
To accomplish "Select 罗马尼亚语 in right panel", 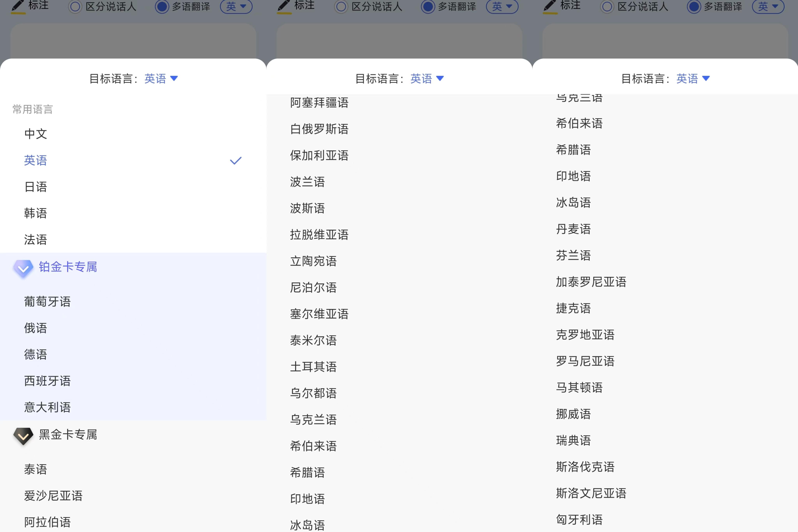I will point(585,361).
